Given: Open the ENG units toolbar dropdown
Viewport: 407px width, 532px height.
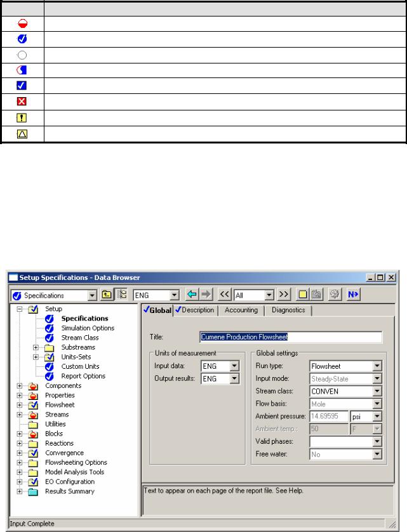Looking at the screenshot, I should [x=175, y=295].
